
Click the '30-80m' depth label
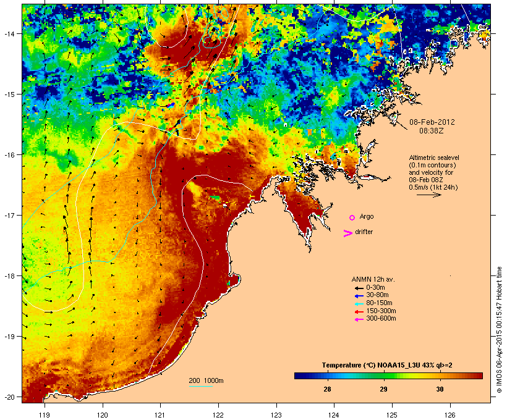coord(377,295)
